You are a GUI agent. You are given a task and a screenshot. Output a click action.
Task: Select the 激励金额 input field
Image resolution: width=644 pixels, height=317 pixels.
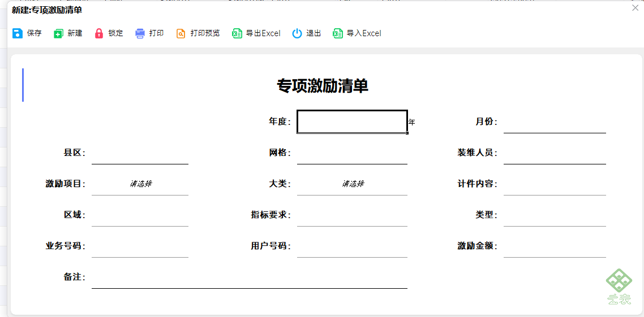pos(555,246)
